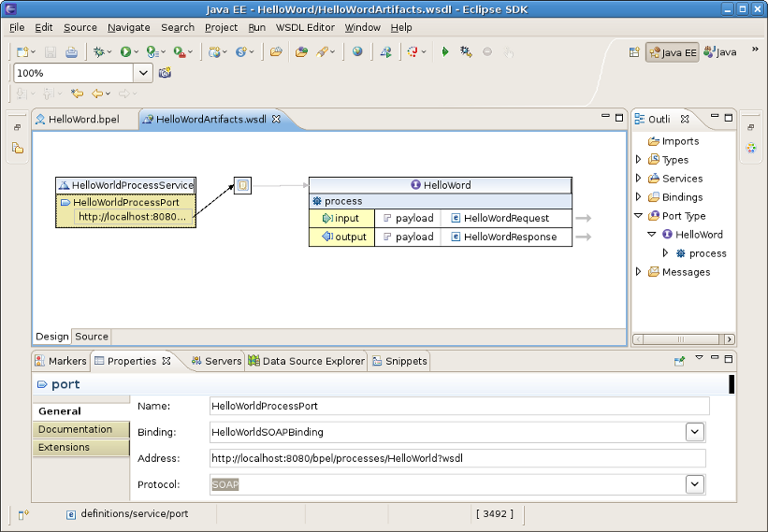Viewport: 768px width, 532px height.
Task: Click the Back navigation arrow icon
Action: [x=97, y=93]
